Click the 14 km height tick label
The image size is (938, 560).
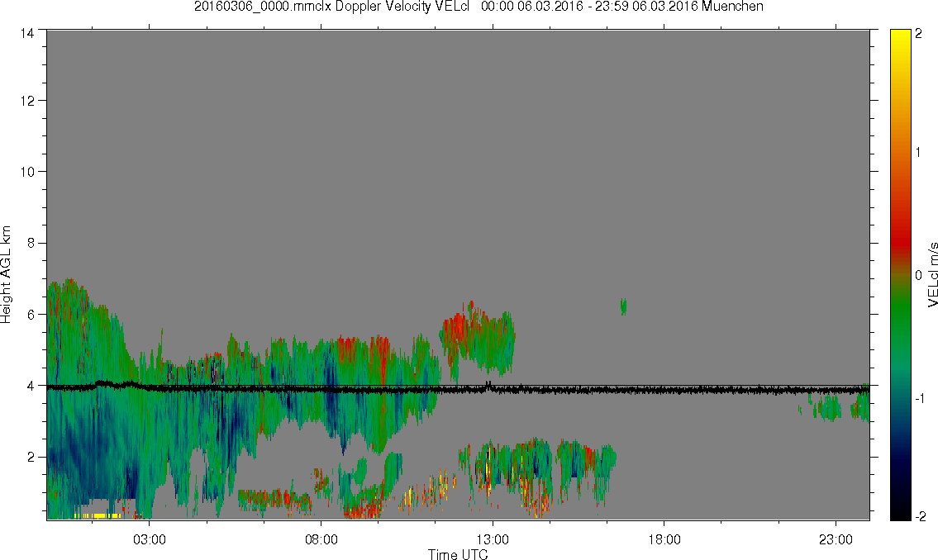[x=27, y=34]
